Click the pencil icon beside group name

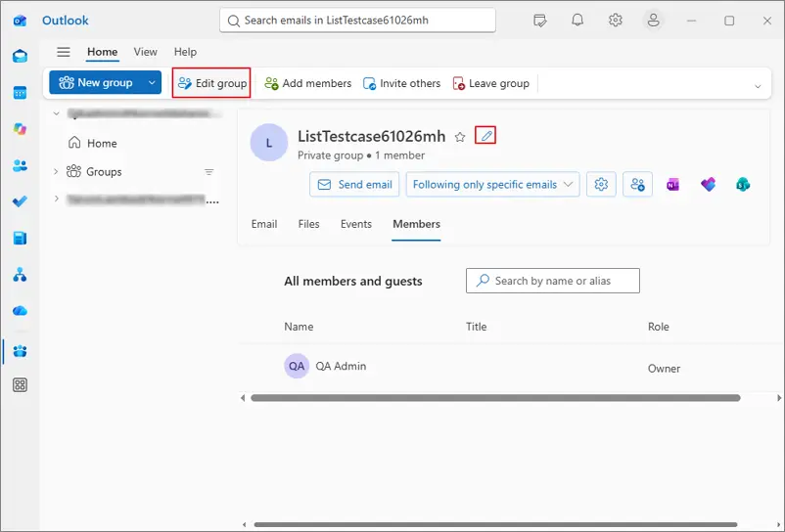485,136
